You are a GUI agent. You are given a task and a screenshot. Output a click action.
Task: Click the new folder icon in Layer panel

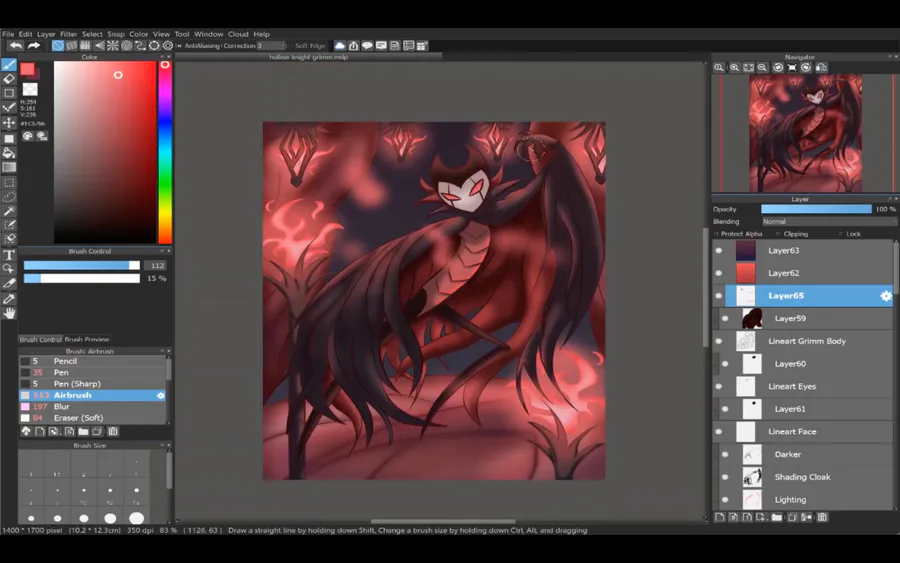[x=777, y=517]
